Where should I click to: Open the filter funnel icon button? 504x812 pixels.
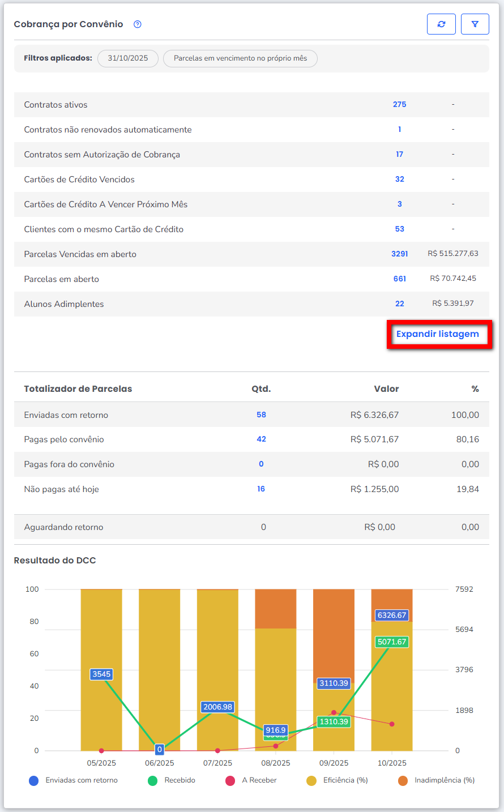(x=475, y=24)
